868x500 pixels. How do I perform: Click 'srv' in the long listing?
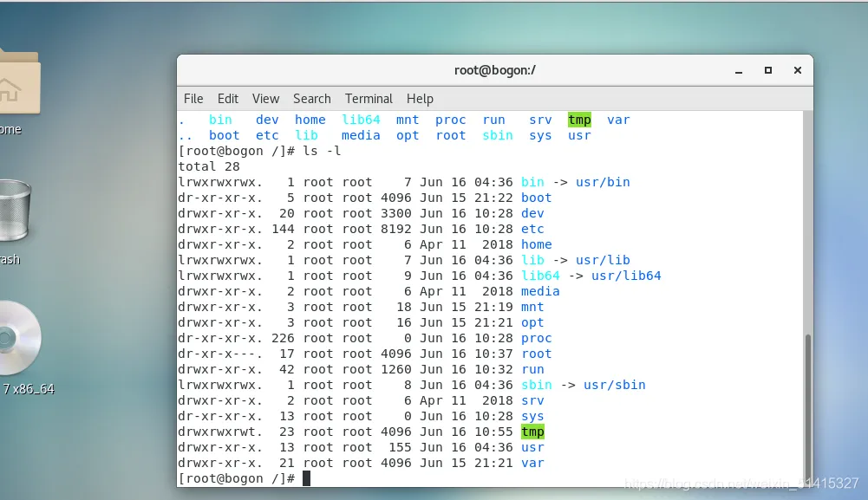[x=532, y=399]
